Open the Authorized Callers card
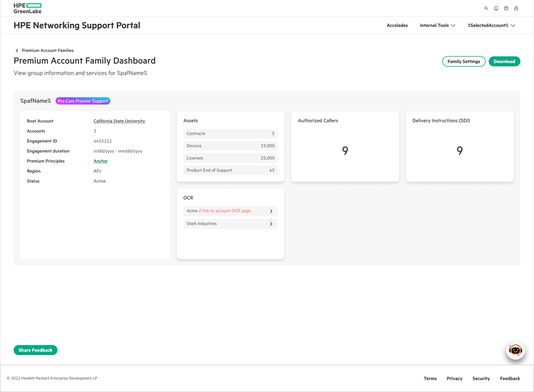This screenshot has width=534, height=392. click(345, 146)
